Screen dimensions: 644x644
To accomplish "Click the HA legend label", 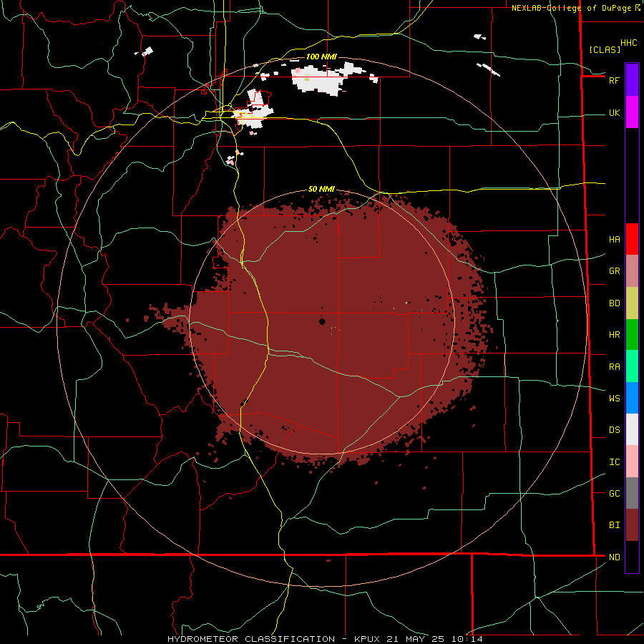I will coord(614,240).
